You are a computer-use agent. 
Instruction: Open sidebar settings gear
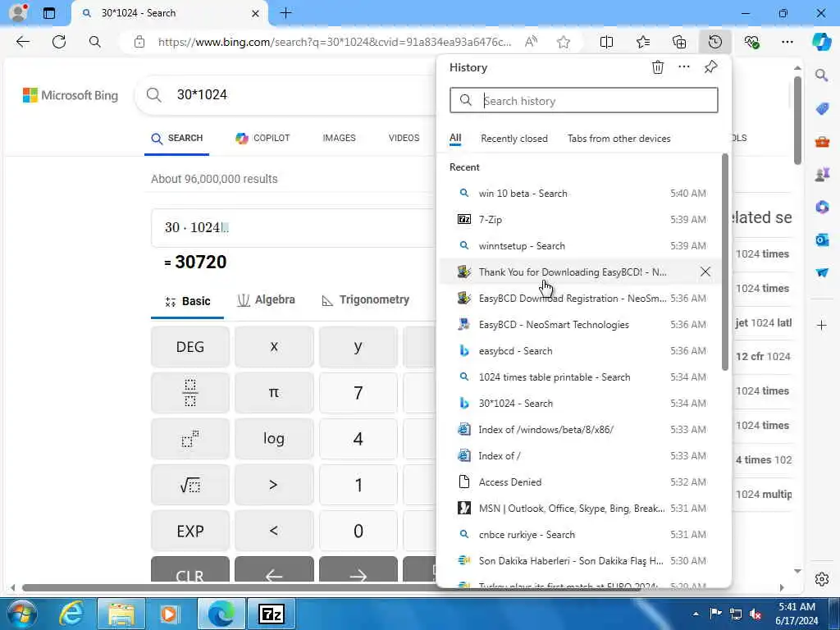822,579
